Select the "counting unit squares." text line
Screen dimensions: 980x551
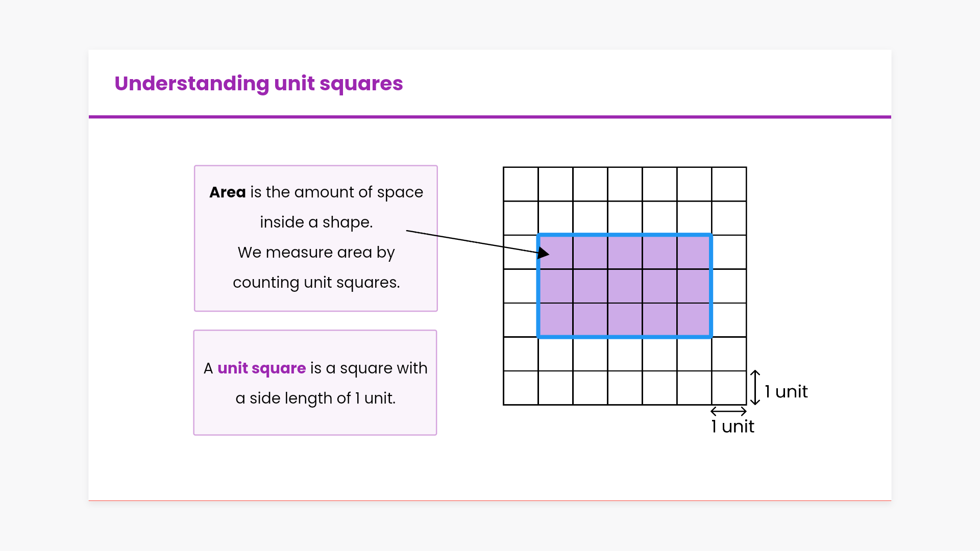coord(316,283)
